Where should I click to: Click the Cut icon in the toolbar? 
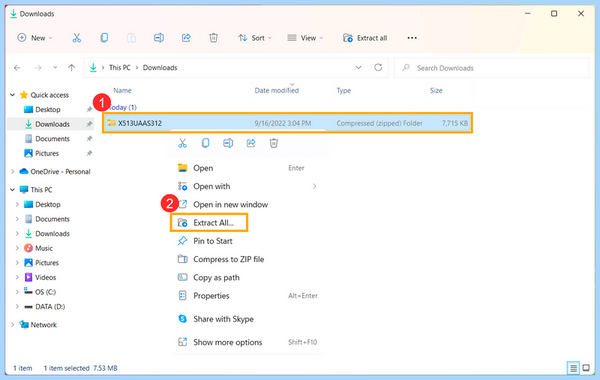click(x=77, y=38)
